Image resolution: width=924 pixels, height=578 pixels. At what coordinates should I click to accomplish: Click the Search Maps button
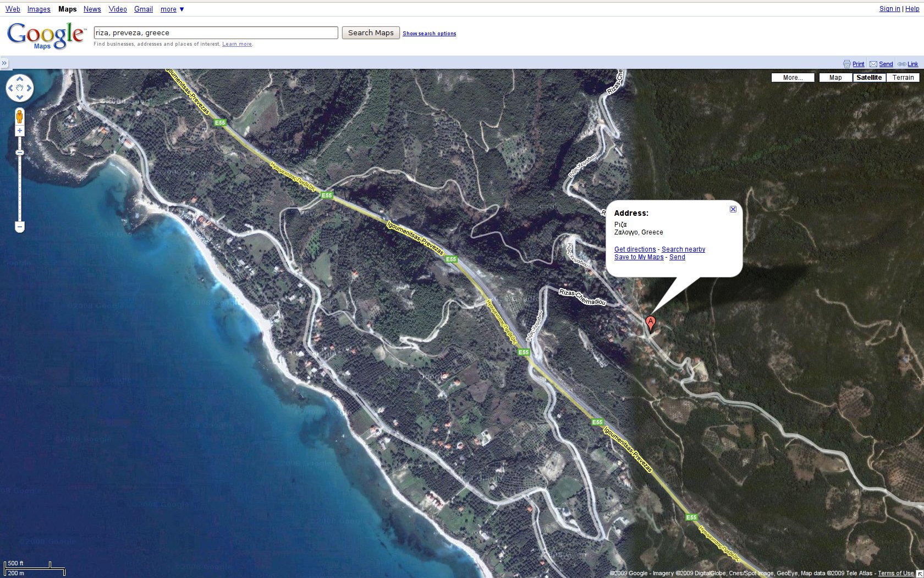371,33
